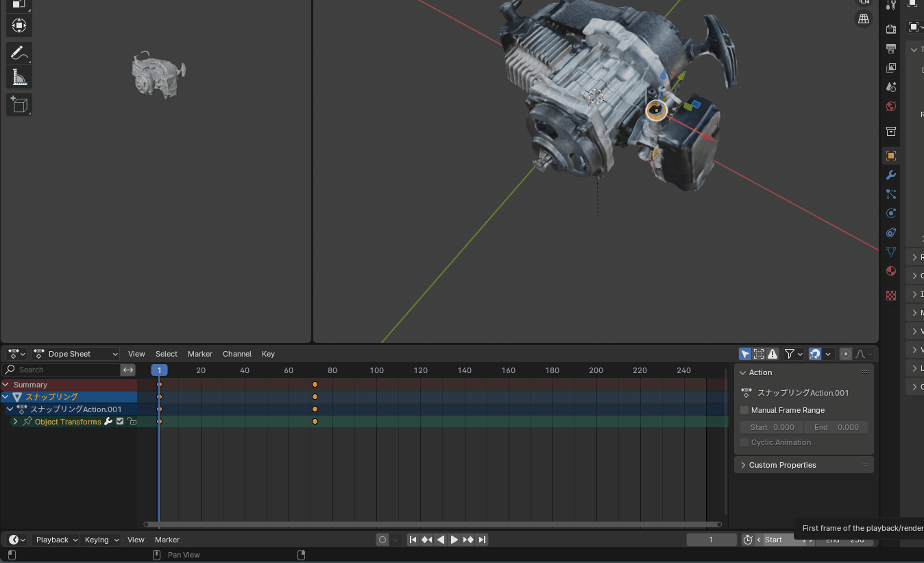Open the Material Properties tab
Image resolution: width=924 pixels, height=563 pixels.
890,271
